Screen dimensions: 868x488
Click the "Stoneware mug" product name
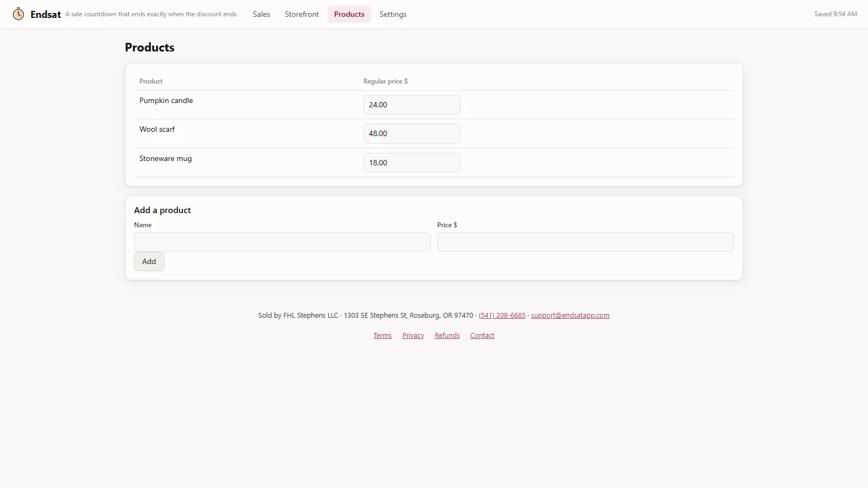(x=165, y=158)
